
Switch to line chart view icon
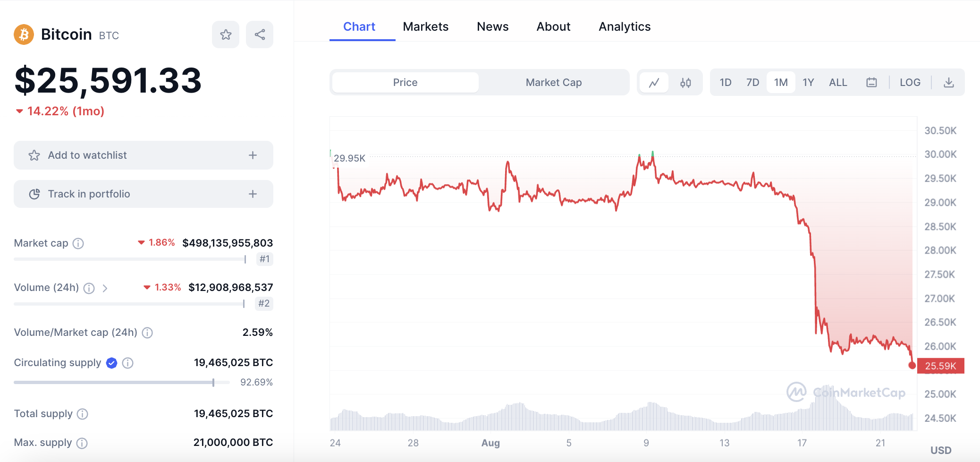(x=654, y=83)
